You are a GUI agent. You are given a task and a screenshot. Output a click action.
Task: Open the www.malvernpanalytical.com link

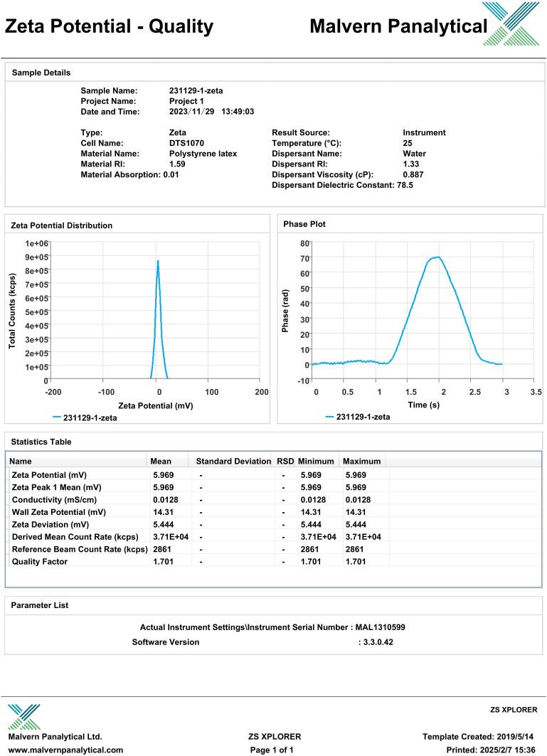[x=65, y=750]
